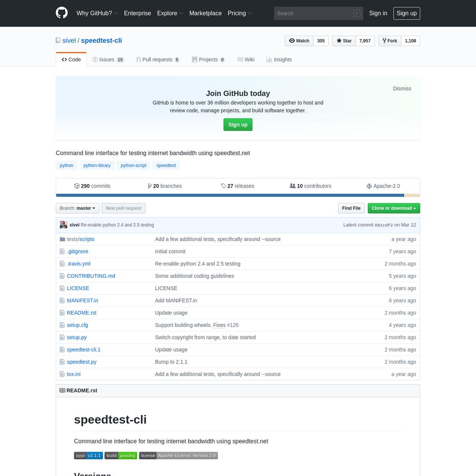Fork the speedtest-cli repository
Image resolution: width=476 pixels, height=476 pixels.
click(x=390, y=40)
